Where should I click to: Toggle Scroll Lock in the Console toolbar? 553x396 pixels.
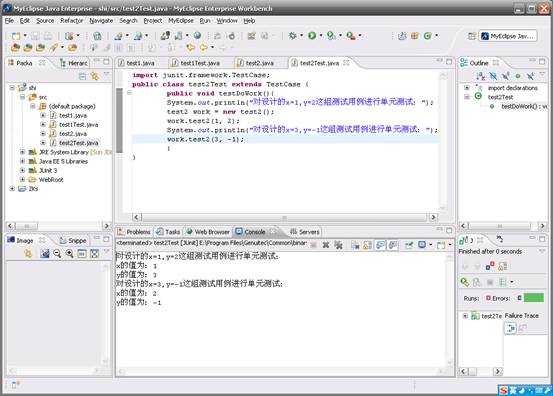367,245
